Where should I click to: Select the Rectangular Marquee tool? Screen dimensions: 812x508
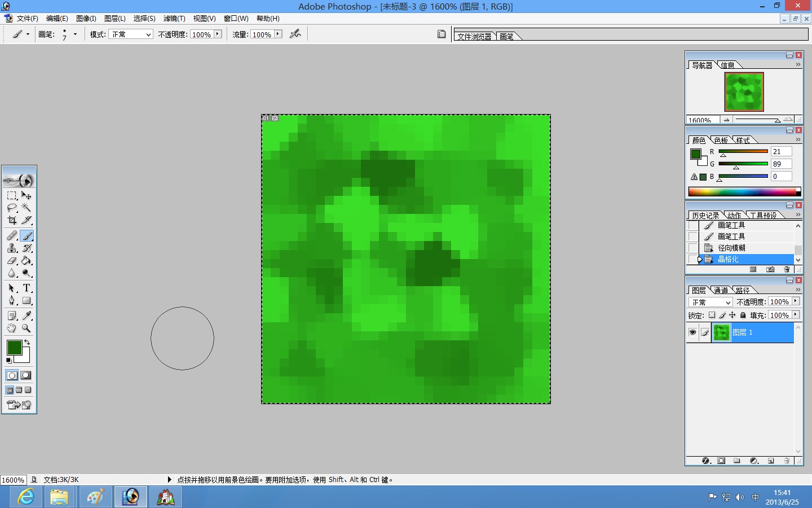(12, 195)
